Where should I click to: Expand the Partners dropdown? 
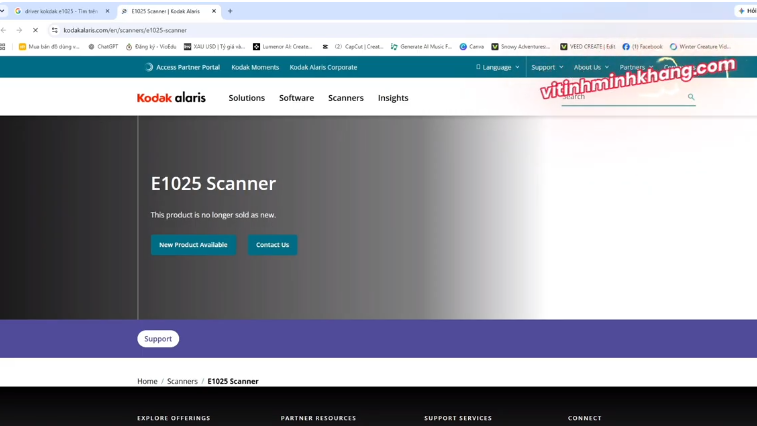tap(636, 67)
